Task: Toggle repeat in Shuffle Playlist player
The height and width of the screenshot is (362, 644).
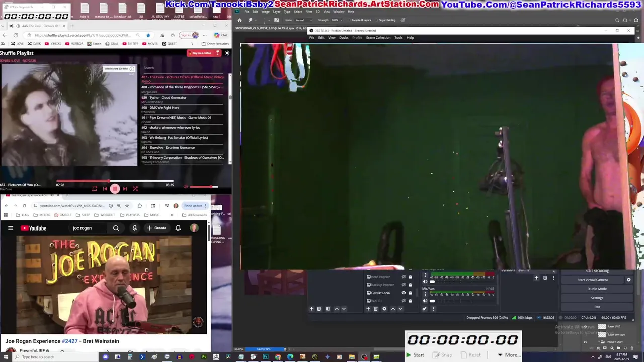Action: pos(95,189)
